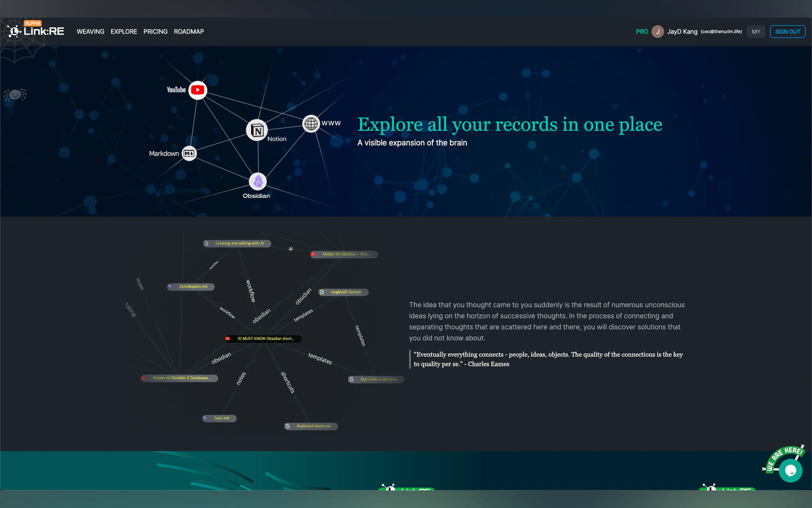This screenshot has height=508, width=812.
Task: Click the Markdown node icon
Action: click(x=189, y=154)
